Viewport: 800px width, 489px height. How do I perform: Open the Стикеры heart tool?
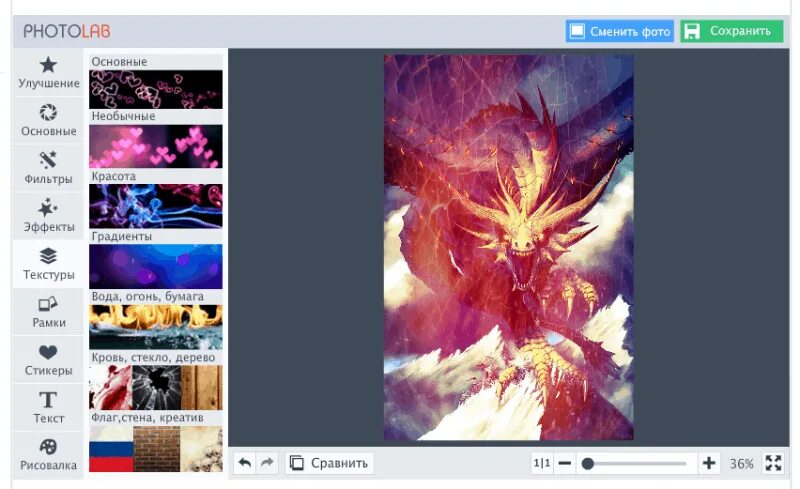[48, 360]
